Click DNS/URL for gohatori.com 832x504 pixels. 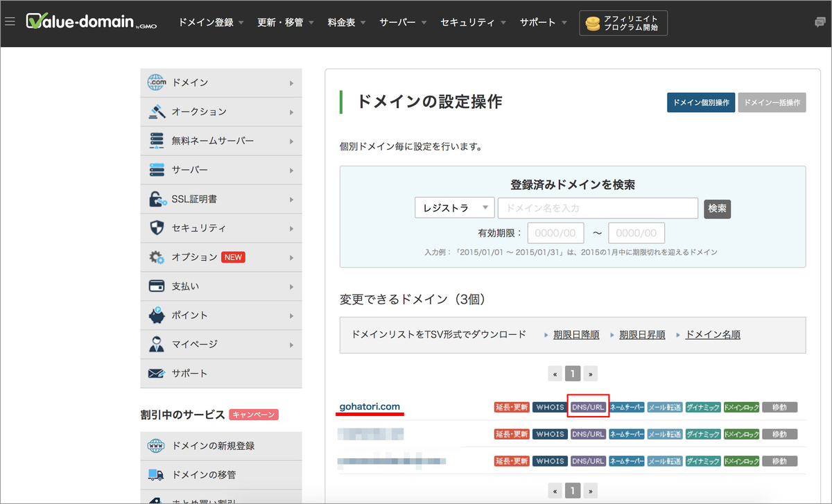tap(588, 407)
